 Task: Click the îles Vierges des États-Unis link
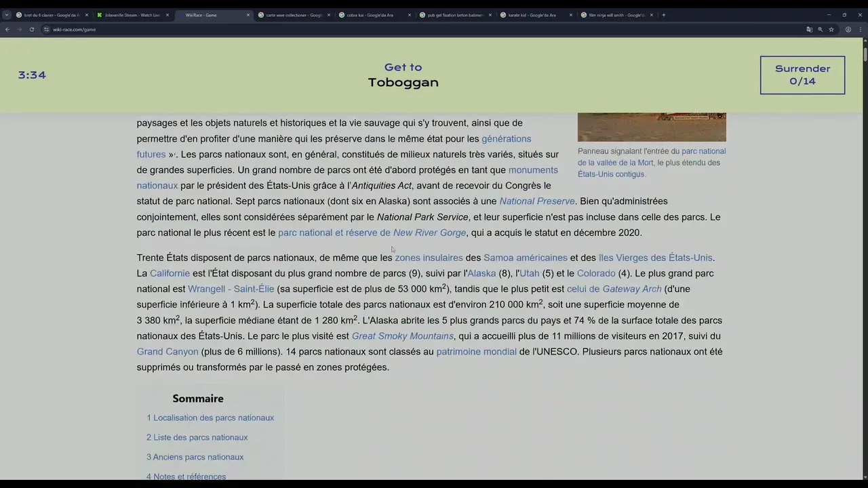(656, 258)
